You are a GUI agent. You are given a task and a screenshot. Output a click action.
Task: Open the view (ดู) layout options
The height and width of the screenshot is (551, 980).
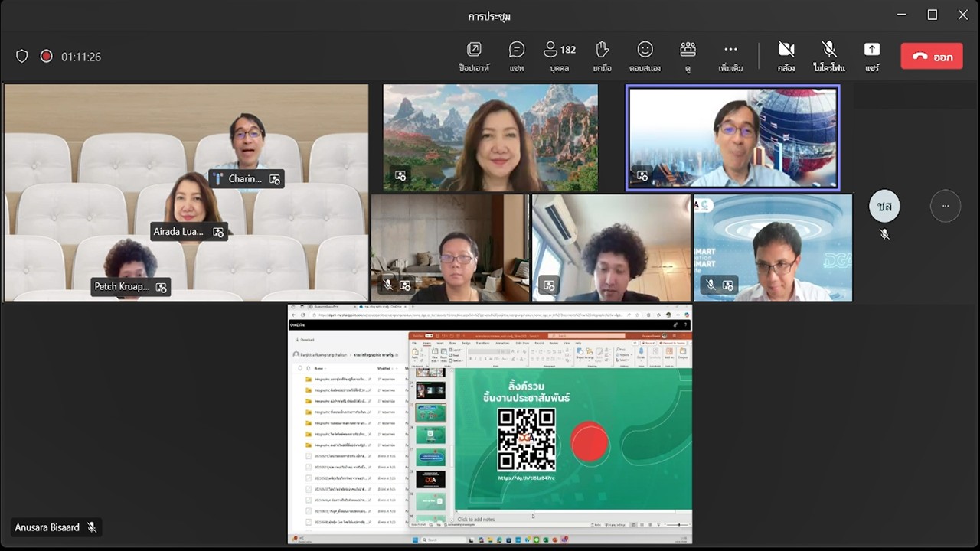pos(688,57)
